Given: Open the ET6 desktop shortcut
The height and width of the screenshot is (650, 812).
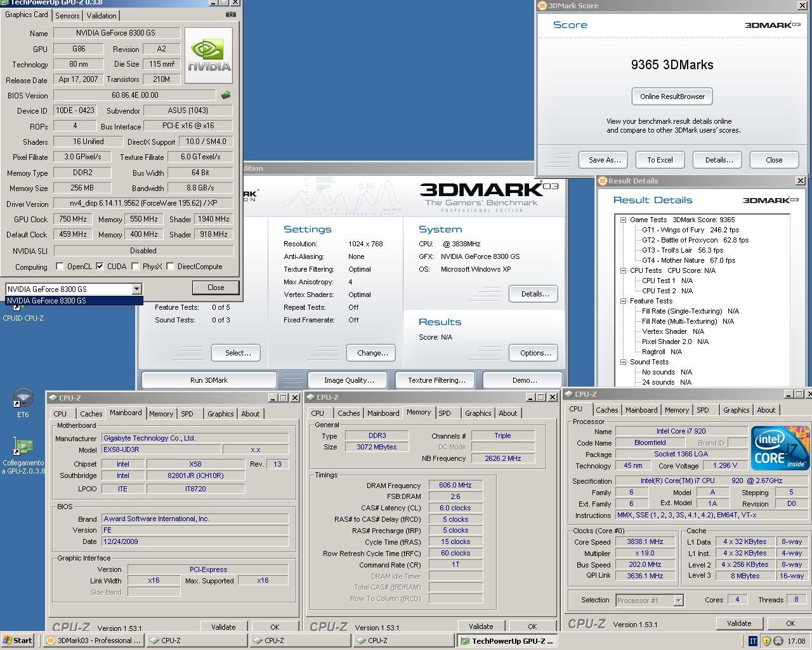Looking at the screenshot, I should [23, 404].
